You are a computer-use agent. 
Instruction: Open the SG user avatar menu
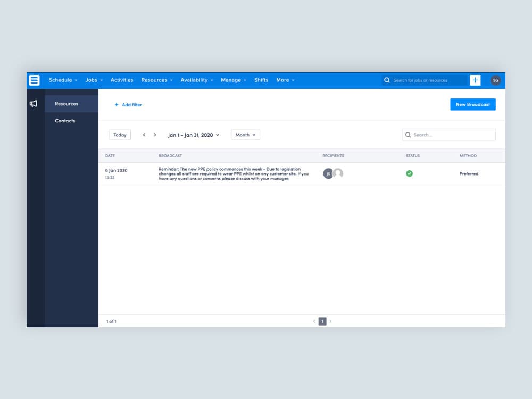495,80
